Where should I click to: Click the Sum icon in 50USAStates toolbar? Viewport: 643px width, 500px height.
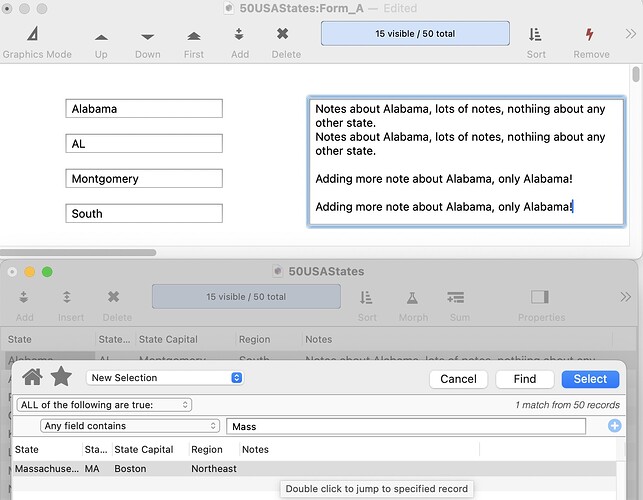tap(456, 297)
